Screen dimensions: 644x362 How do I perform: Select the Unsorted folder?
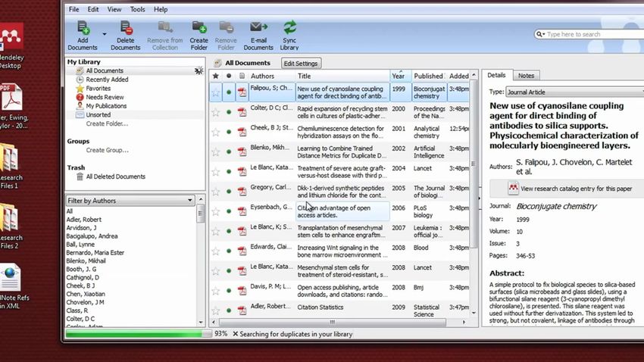tap(98, 115)
